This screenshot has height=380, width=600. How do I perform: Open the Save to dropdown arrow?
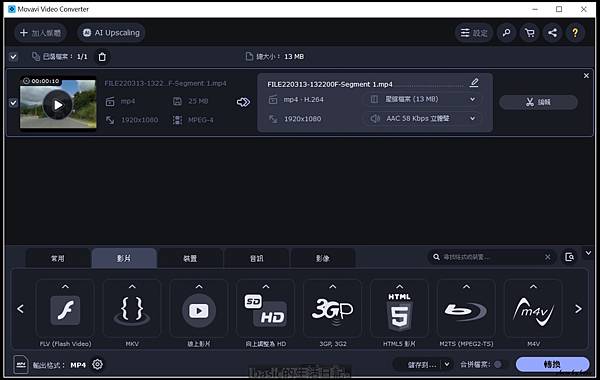(x=447, y=365)
